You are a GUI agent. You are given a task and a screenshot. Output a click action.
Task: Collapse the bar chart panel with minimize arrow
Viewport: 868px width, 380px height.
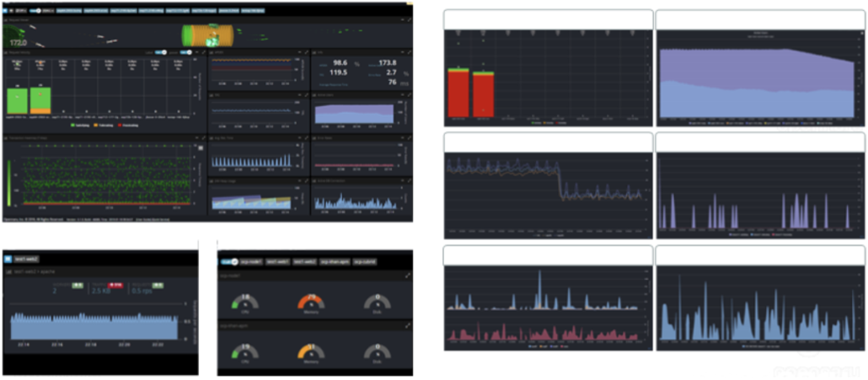tap(197, 52)
